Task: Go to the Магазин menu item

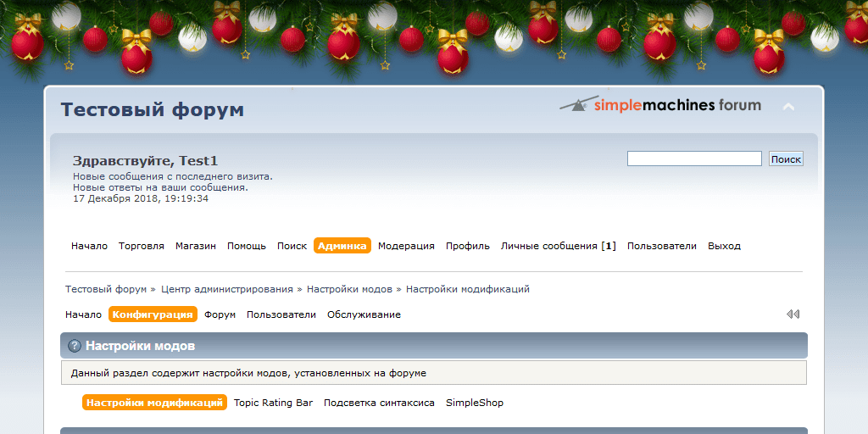Action: click(x=196, y=246)
